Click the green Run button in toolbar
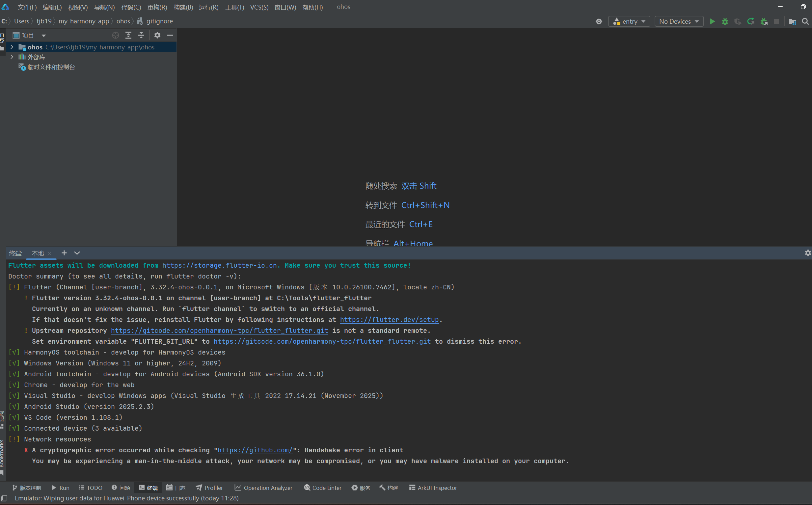 click(712, 21)
